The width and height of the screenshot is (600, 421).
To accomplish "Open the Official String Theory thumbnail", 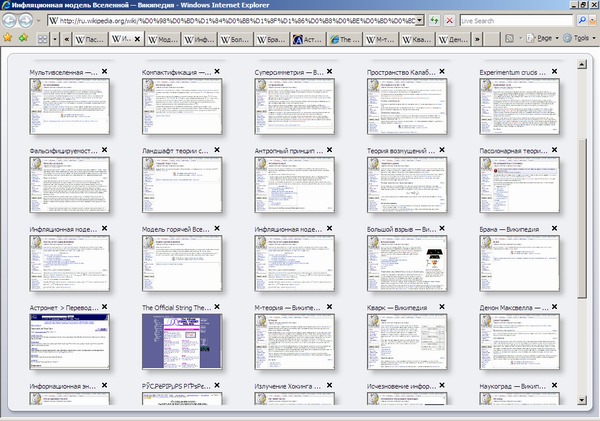I will [182, 341].
